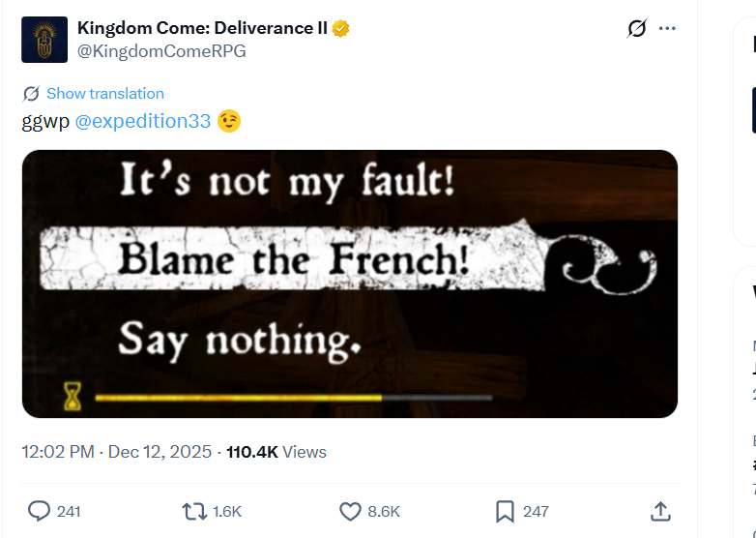756x538 pixels.
Task: Select the "Blame the French!" dialogue option
Action: pyautogui.click(x=293, y=259)
